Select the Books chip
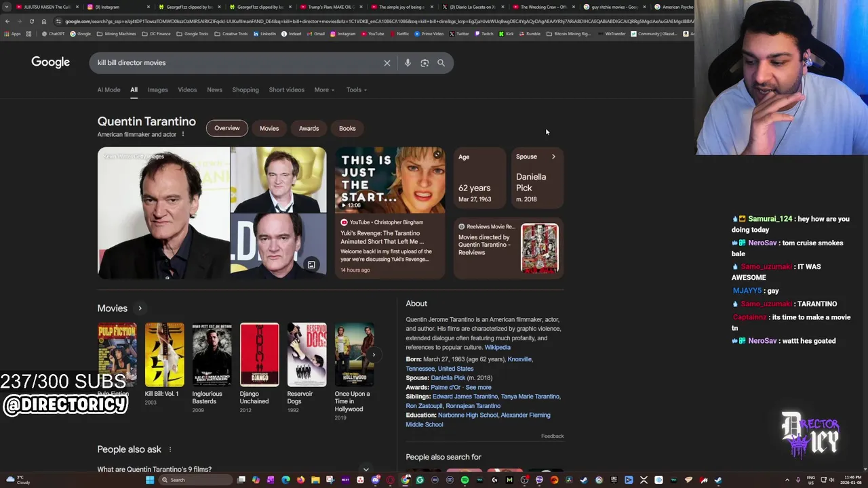This screenshot has width=868, height=488. pos(347,128)
